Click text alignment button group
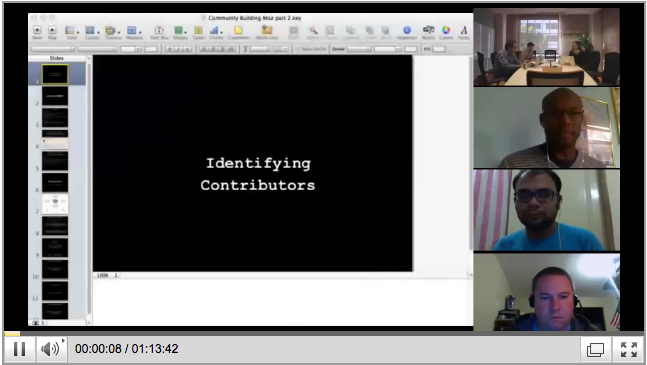 (217, 49)
